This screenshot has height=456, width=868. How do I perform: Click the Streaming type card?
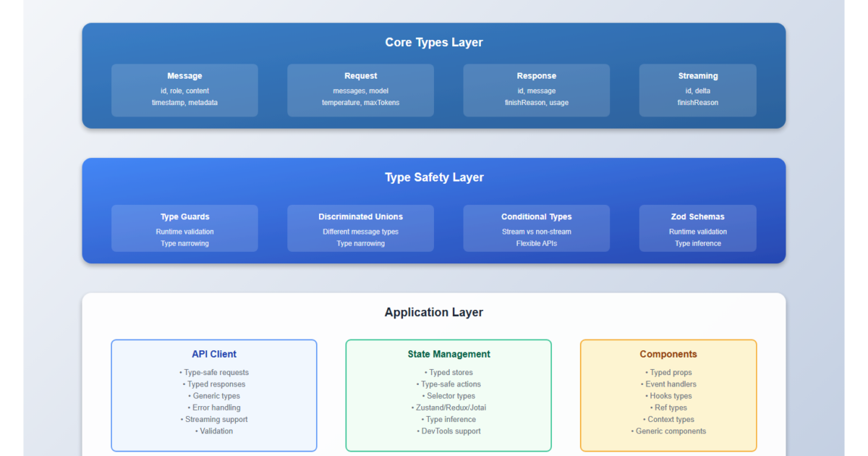[697, 90]
